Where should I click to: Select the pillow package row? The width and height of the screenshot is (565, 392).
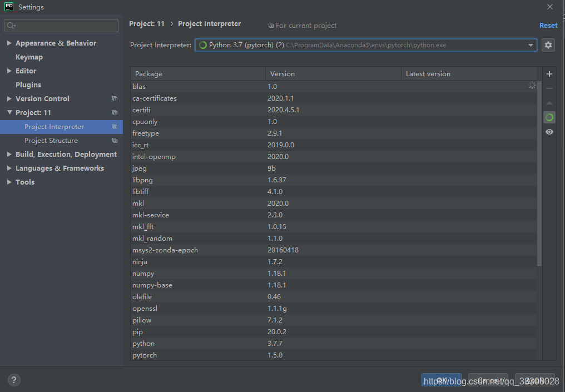pos(334,320)
